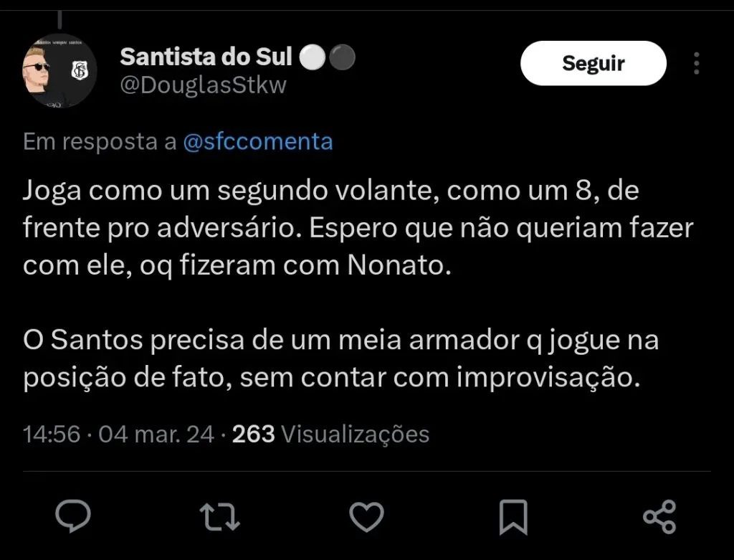
Task: Select the @DouglasStkw handle
Action: click(x=203, y=85)
